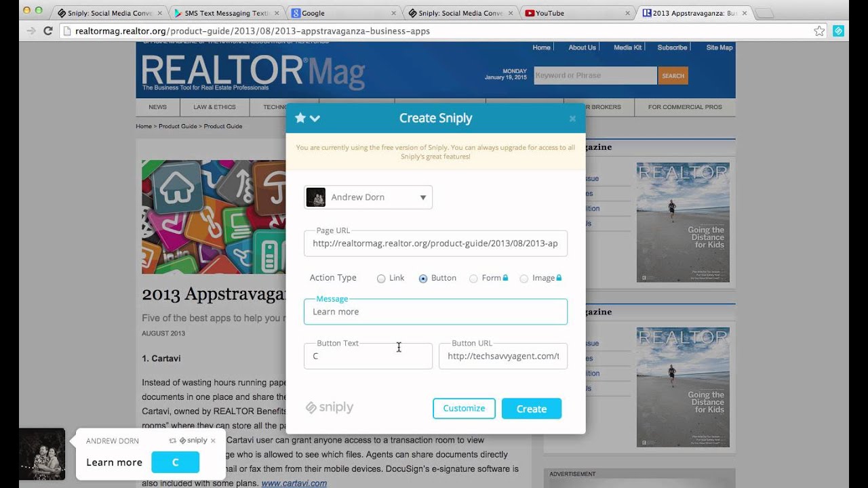Switch to the SMS Text Messaging tab
This screenshot has width=868, height=488.
[x=227, y=13]
